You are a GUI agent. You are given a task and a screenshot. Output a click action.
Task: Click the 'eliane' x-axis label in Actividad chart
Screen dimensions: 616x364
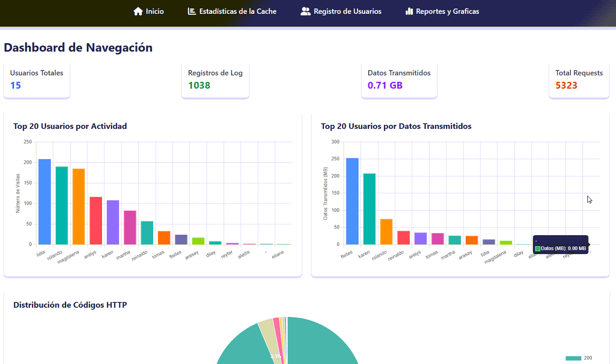[278, 254]
